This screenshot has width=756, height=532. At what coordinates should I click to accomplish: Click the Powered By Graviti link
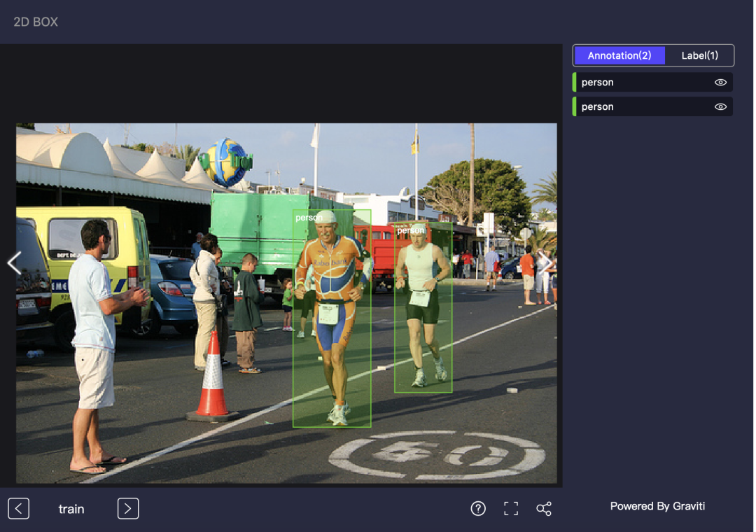click(x=657, y=506)
